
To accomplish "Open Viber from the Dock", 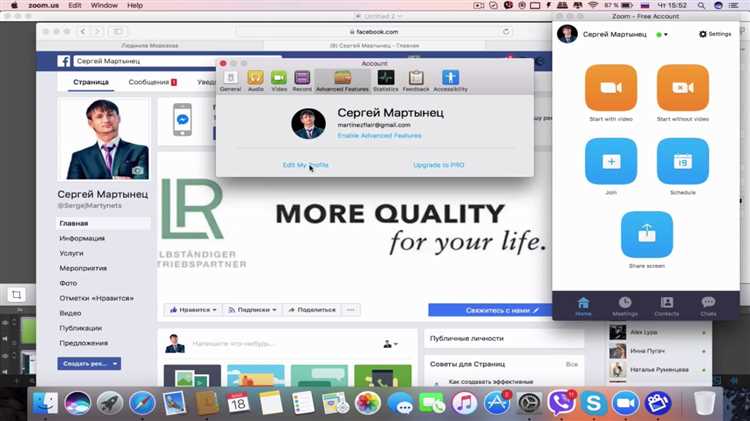I will [x=561, y=403].
